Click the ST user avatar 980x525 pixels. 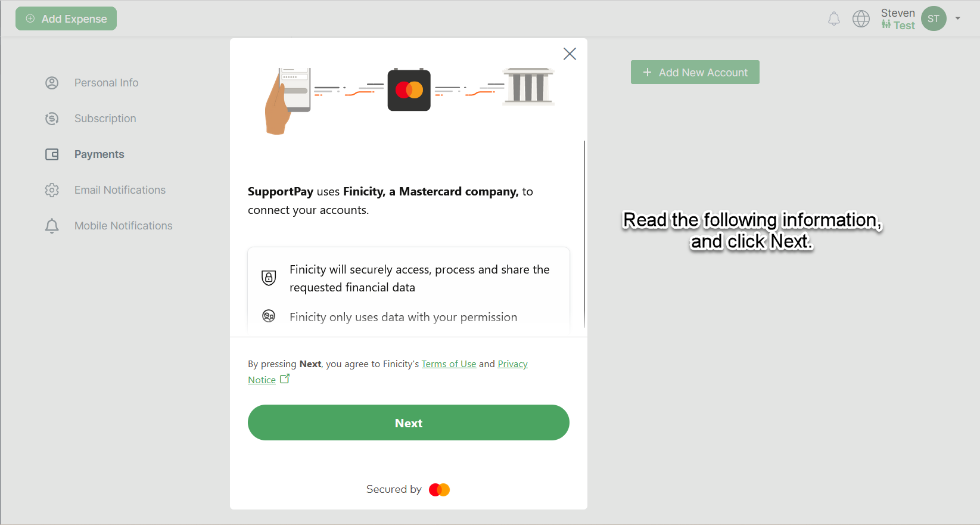(x=934, y=19)
